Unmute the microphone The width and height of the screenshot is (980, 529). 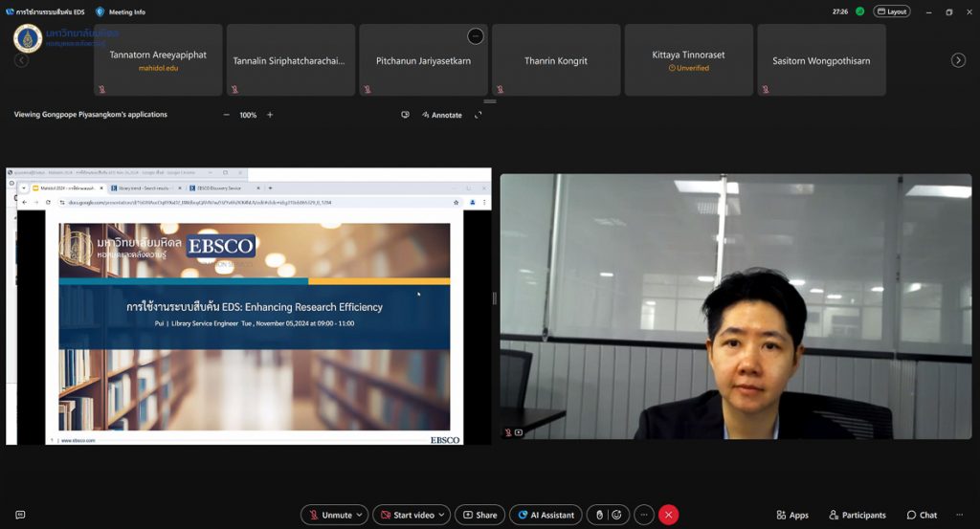coord(328,515)
